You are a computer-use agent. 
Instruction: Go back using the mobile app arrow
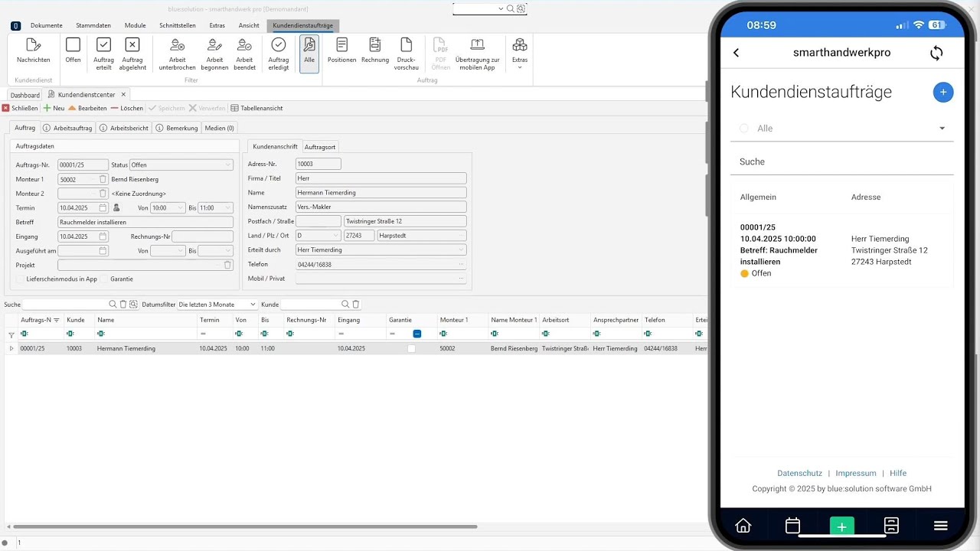(737, 53)
